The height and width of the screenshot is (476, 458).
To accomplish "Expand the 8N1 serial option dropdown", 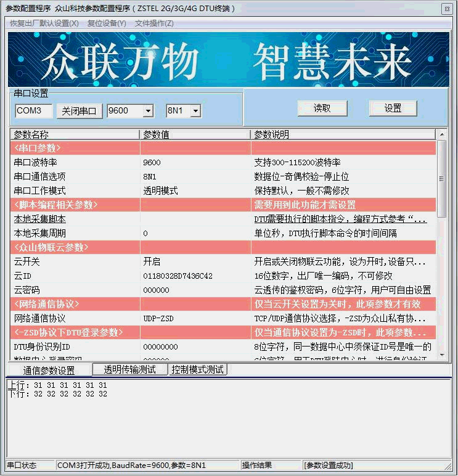I will [196, 111].
